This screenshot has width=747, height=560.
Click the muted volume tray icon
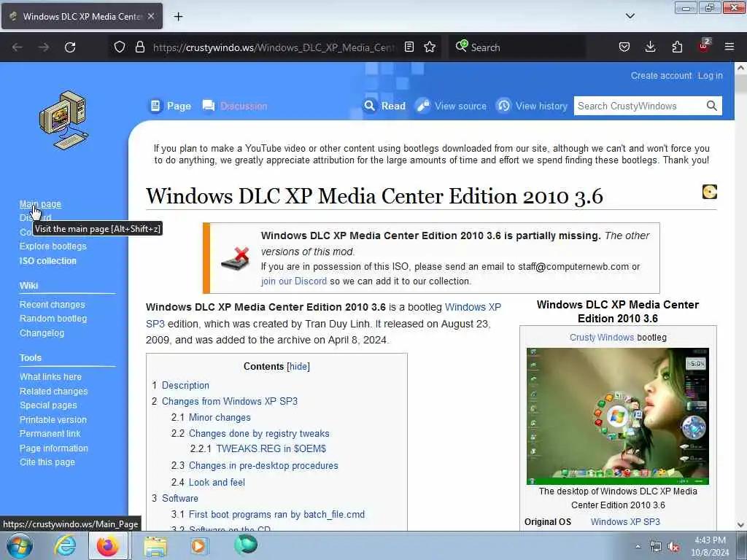tap(674, 547)
